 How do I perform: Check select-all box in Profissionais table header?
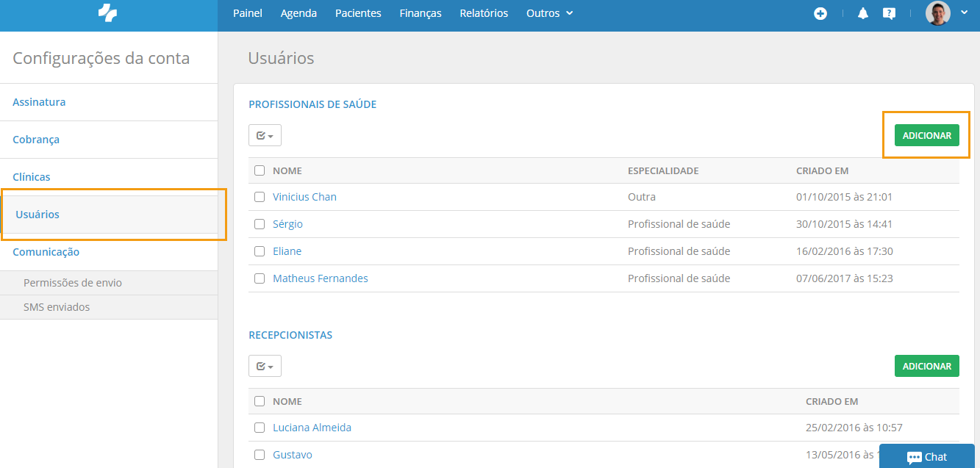pos(260,170)
